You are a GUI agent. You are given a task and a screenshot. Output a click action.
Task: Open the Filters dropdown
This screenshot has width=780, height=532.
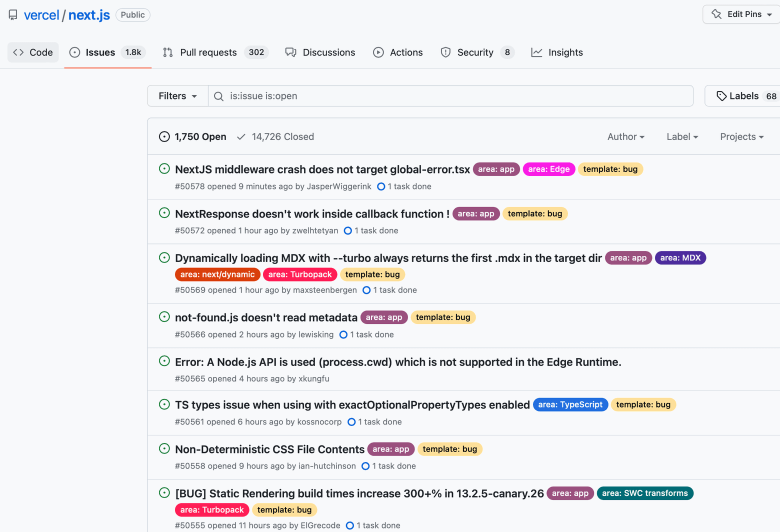(x=177, y=96)
